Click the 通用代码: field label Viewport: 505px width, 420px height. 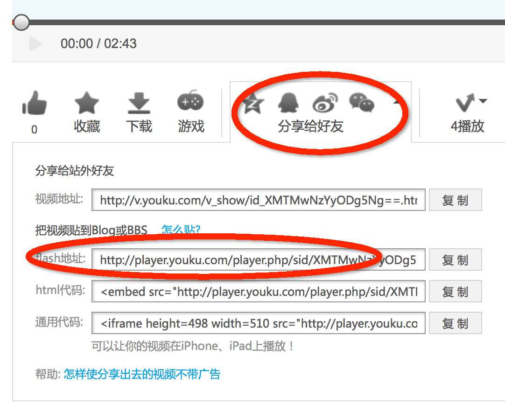pyautogui.click(x=59, y=322)
